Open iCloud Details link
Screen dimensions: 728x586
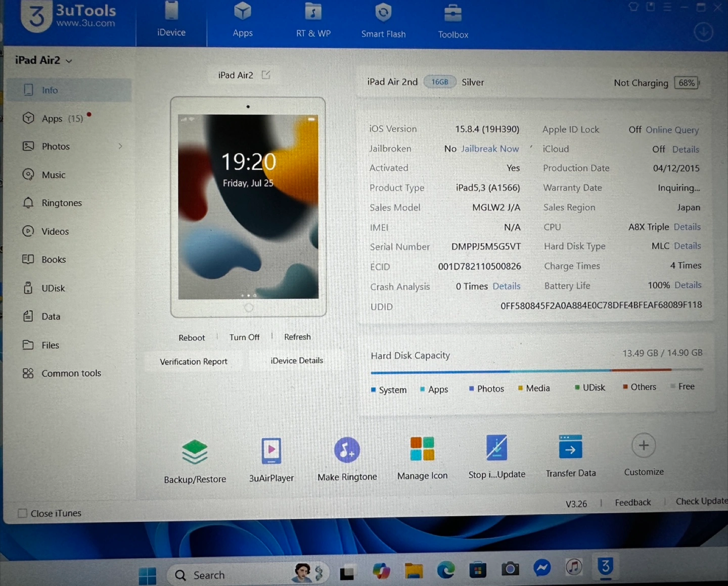click(686, 150)
